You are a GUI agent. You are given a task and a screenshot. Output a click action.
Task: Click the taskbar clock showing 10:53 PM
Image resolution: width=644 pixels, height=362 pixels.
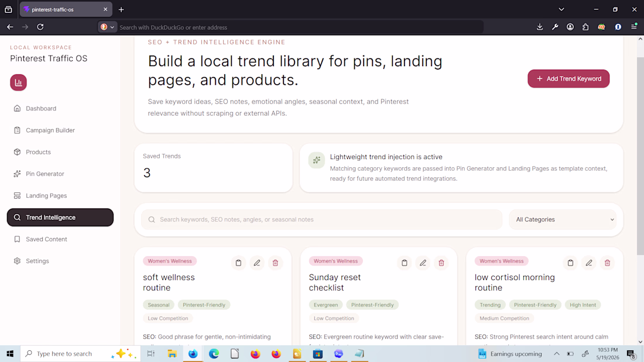coord(608,353)
